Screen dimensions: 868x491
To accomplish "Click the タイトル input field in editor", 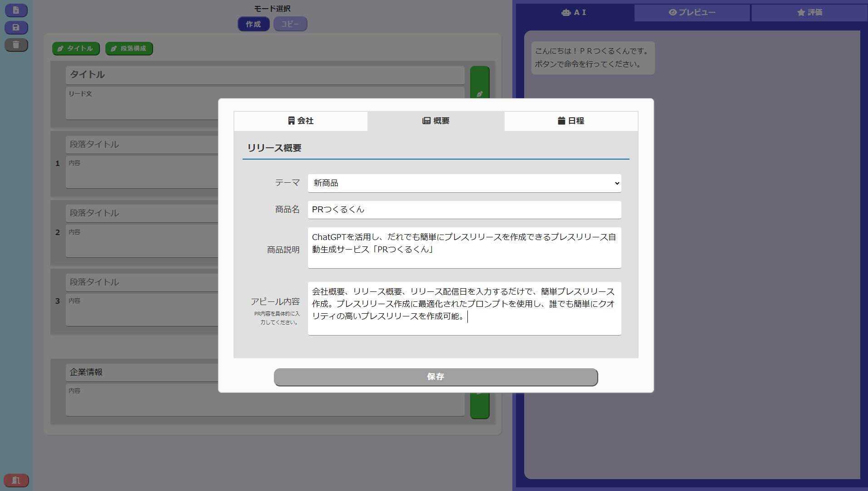I will 265,75.
